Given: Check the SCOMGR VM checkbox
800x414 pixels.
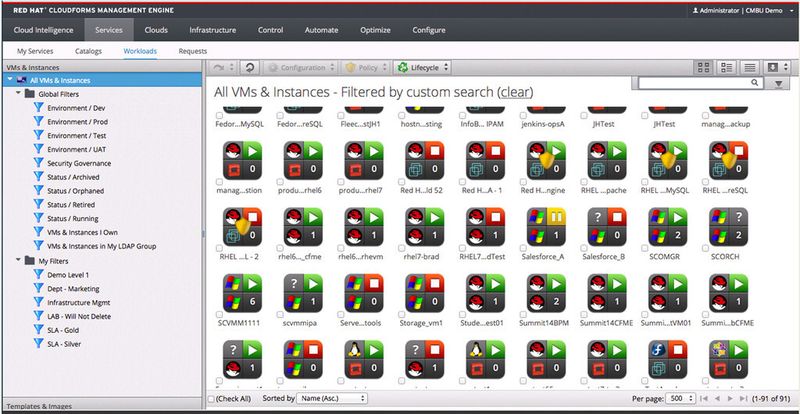Looking at the screenshot, I should click(x=644, y=248).
